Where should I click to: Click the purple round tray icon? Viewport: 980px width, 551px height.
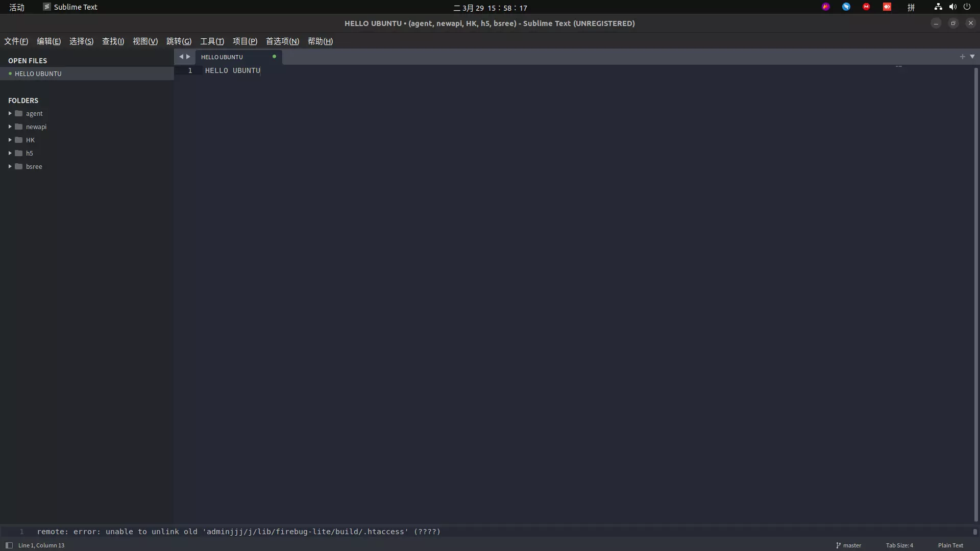(826, 7)
